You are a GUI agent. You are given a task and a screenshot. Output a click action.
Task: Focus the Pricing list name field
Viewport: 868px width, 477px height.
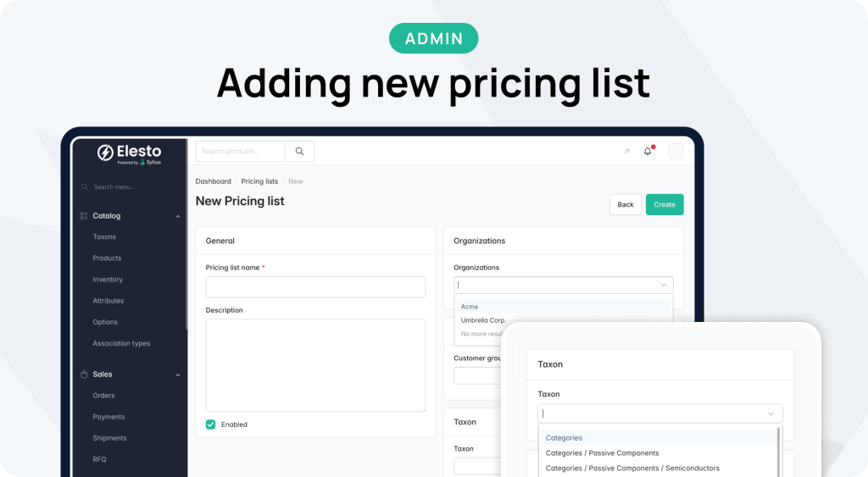tap(315, 286)
